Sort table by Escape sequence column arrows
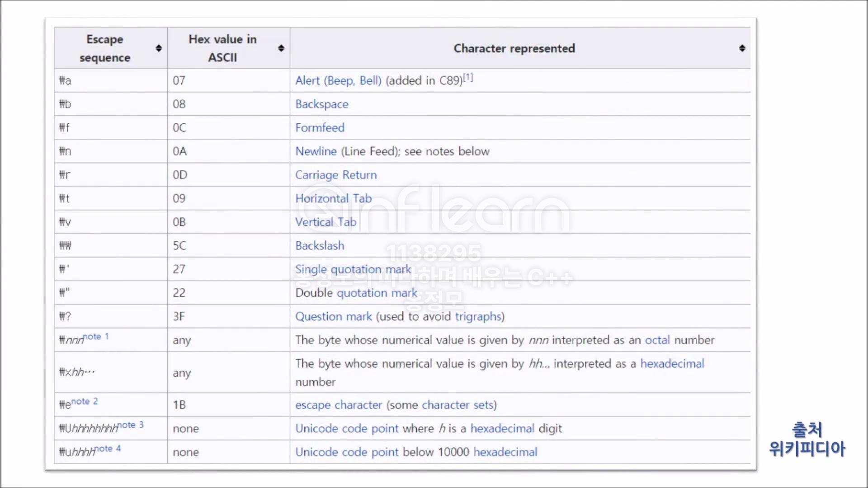This screenshot has height=488, width=868. pyautogui.click(x=159, y=48)
